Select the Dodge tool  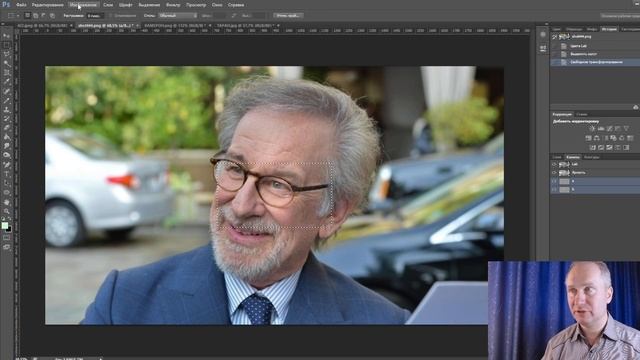click(7, 155)
